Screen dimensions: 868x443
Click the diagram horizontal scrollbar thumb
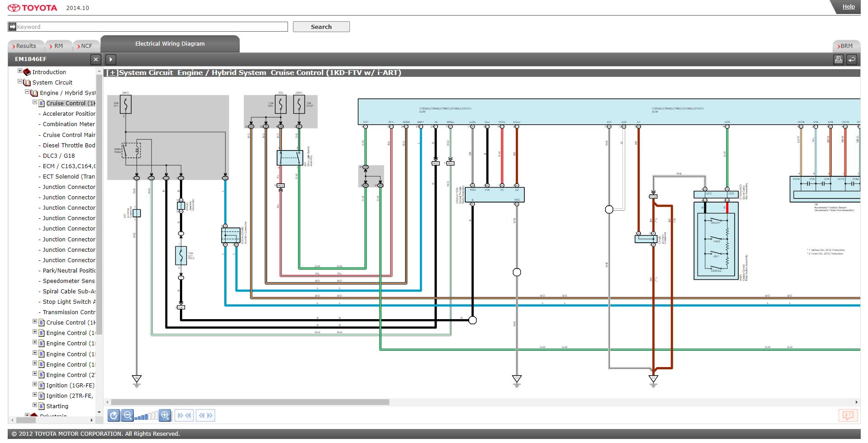(250, 402)
